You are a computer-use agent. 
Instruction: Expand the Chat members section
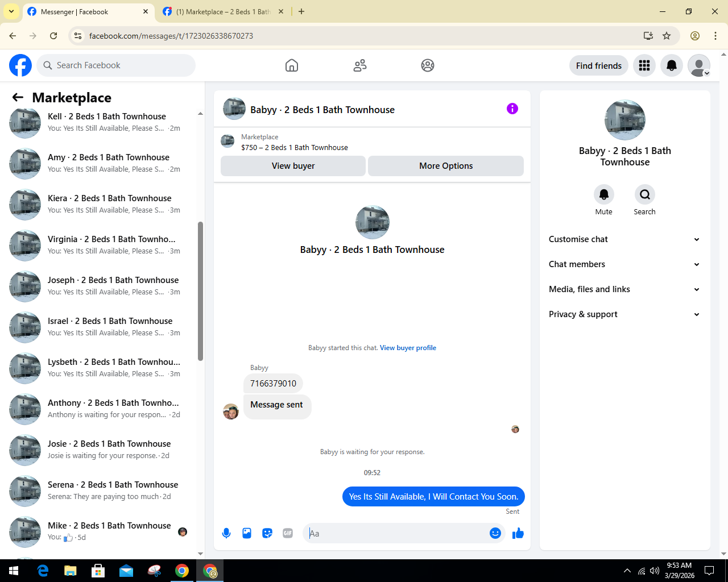click(625, 264)
